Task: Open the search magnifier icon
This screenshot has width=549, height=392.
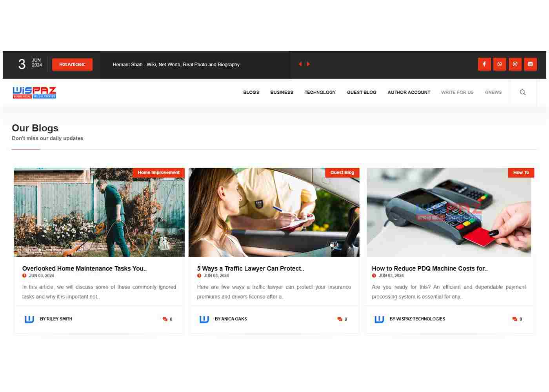Action: (523, 92)
